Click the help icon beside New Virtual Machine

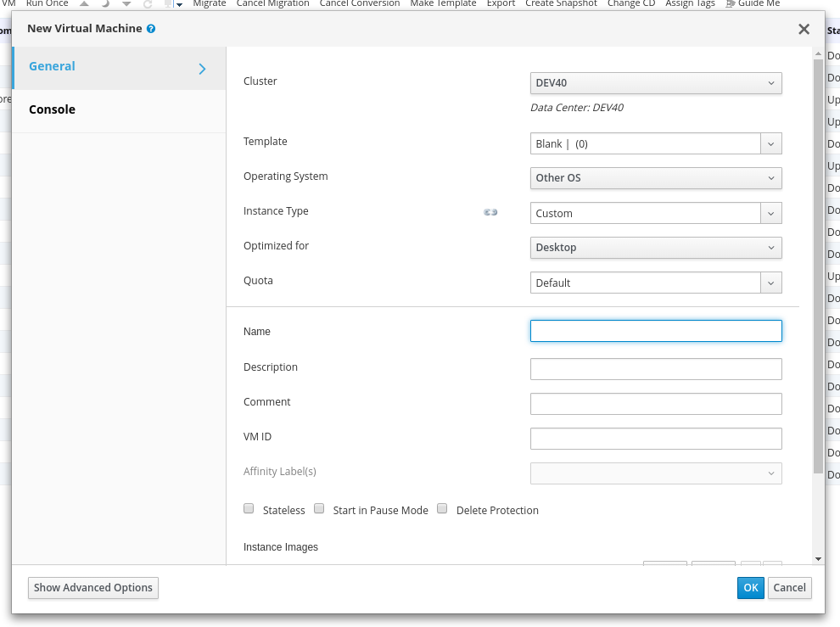tap(151, 29)
